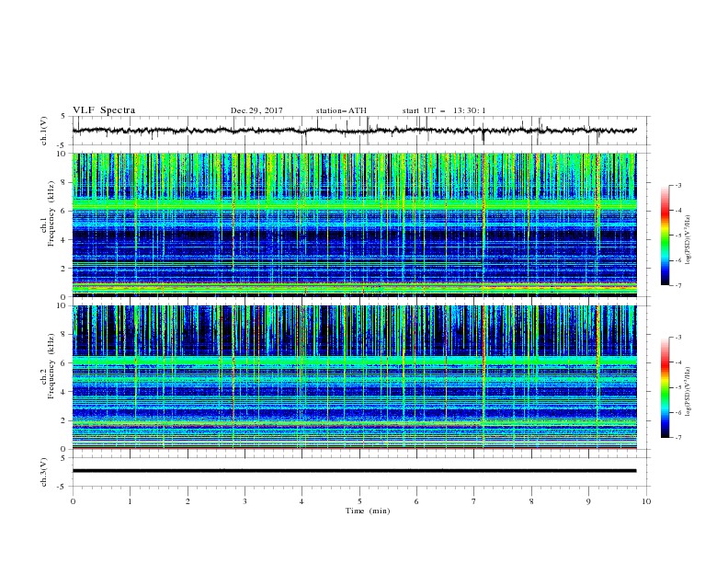Click time axis tick label "5"
This screenshot has height=563, width=728.
359,501
